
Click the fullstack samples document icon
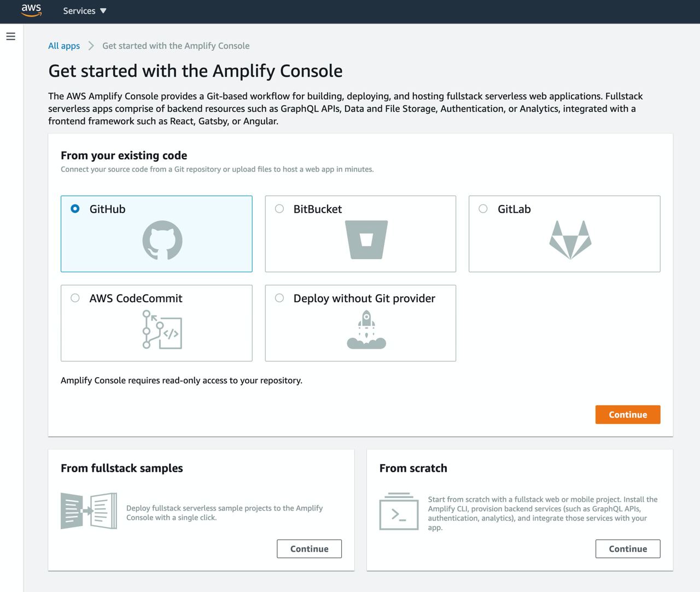pos(89,511)
